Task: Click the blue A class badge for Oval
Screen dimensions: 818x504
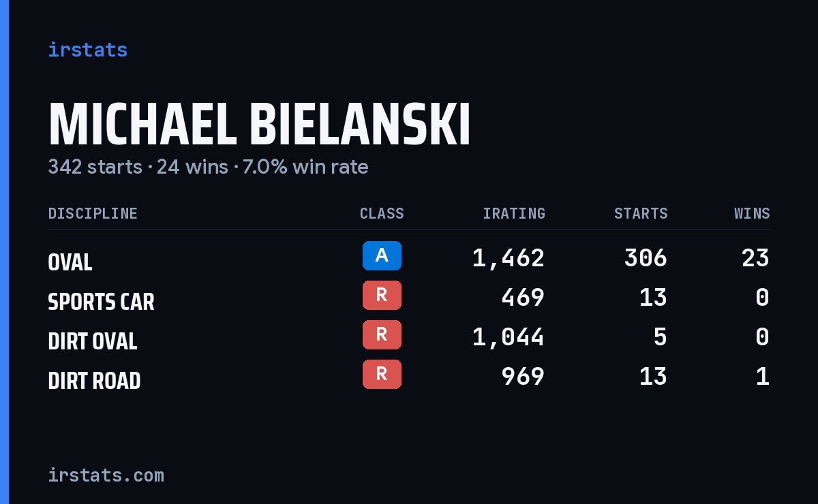Action: point(382,255)
